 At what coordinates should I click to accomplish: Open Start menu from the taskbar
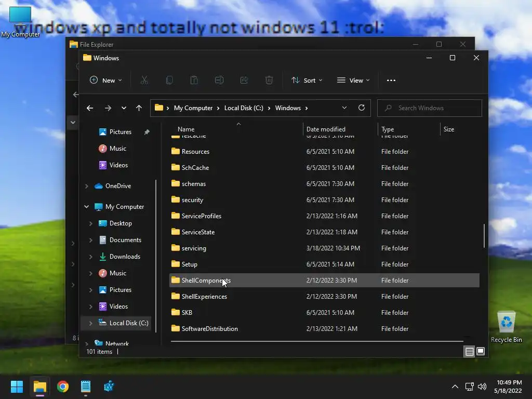(x=17, y=387)
